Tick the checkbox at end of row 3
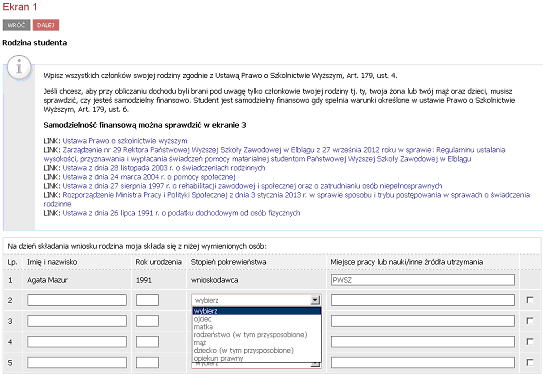The width and height of the screenshot is (543, 374). point(529,321)
